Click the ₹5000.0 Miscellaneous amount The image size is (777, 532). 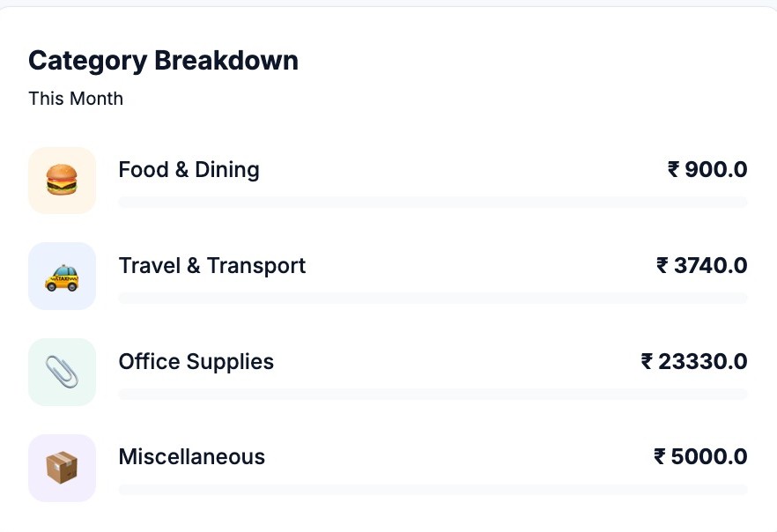pyautogui.click(x=699, y=457)
